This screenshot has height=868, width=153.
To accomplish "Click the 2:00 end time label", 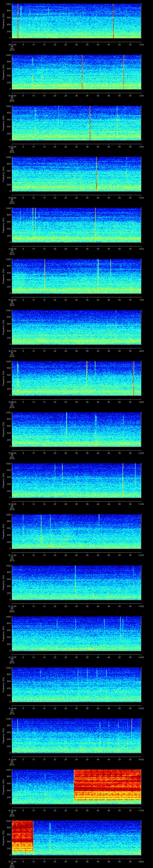I will 141,44.
